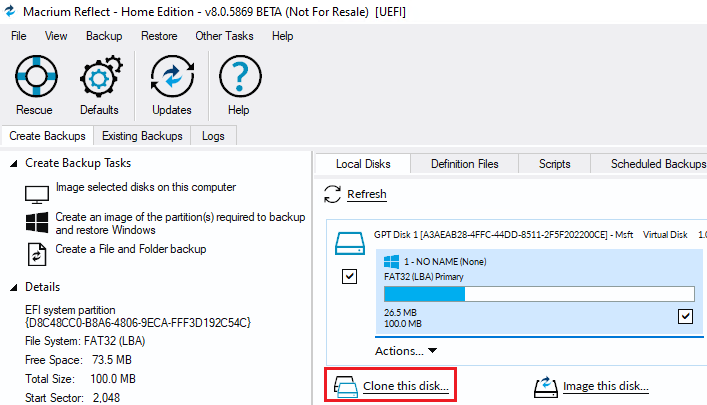Select the Definition Files tab
Screen dimensions: 707x405
click(464, 164)
